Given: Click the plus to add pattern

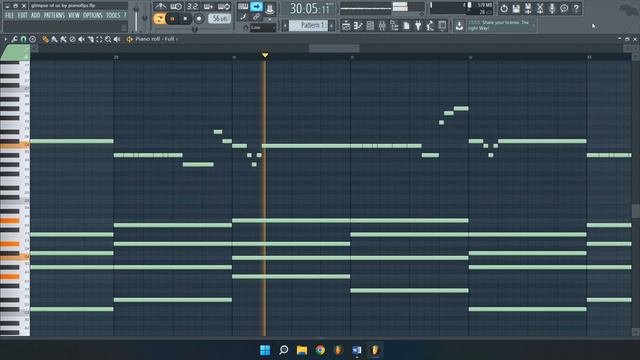Looking at the screenshot, I should [x=331, y=26].
